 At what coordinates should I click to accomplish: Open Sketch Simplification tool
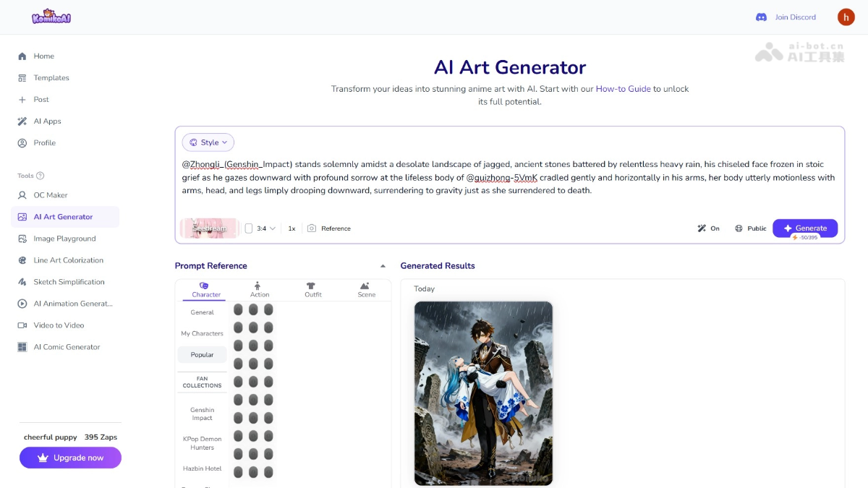[69, 282]
